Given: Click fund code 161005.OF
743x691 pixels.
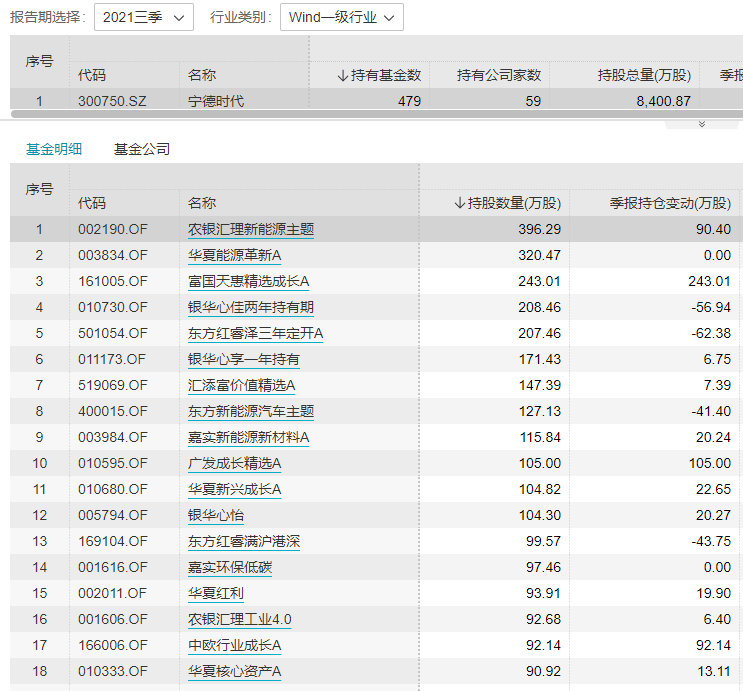Looking at the screenshot, I should (x=113, y=282).
